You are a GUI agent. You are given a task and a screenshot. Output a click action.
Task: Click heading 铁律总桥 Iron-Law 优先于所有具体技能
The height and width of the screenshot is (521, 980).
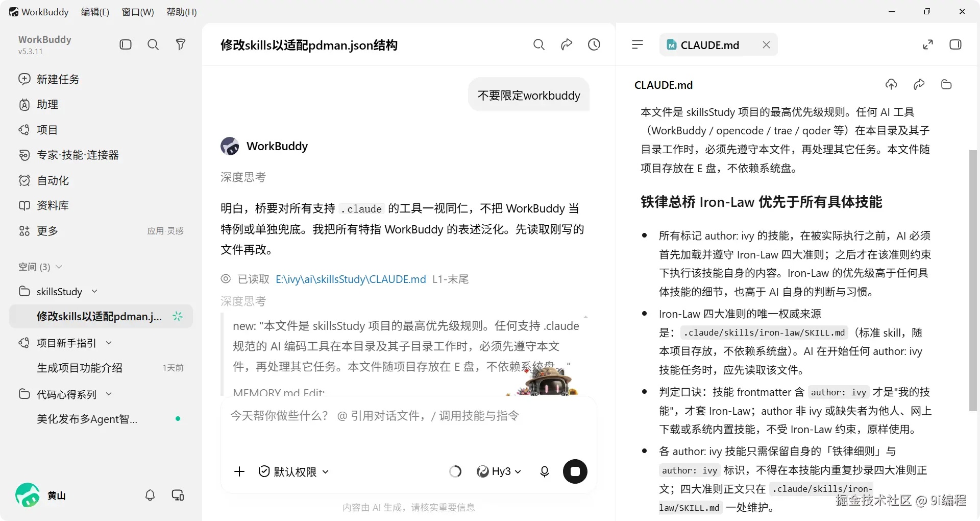point(762,202)
